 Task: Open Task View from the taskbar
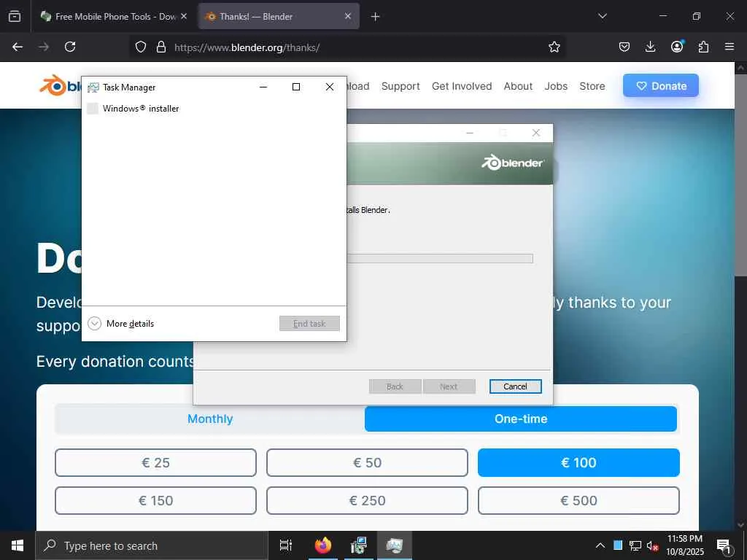click(x=286, y=545)
